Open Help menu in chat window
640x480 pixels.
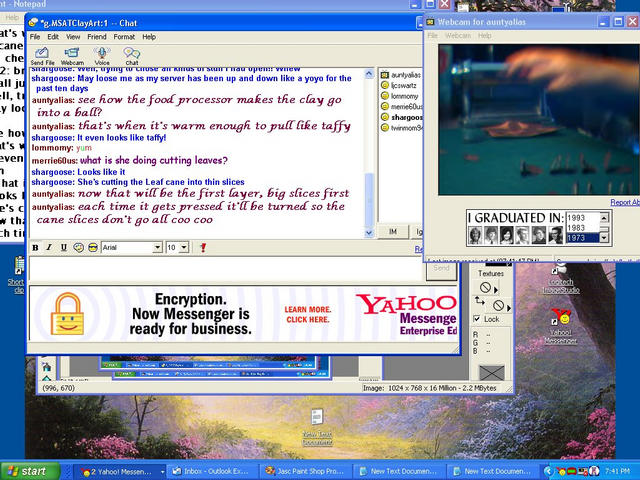point(149,37)
